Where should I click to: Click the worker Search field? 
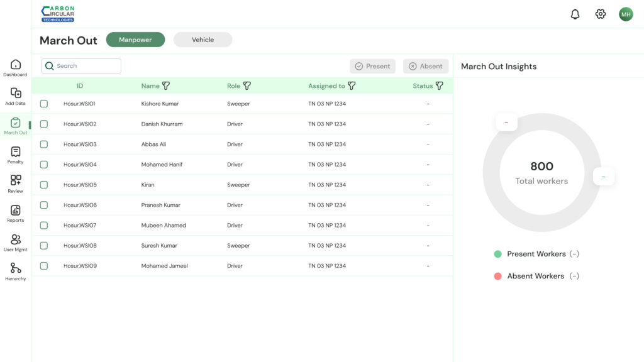click(x=82, y=66)
